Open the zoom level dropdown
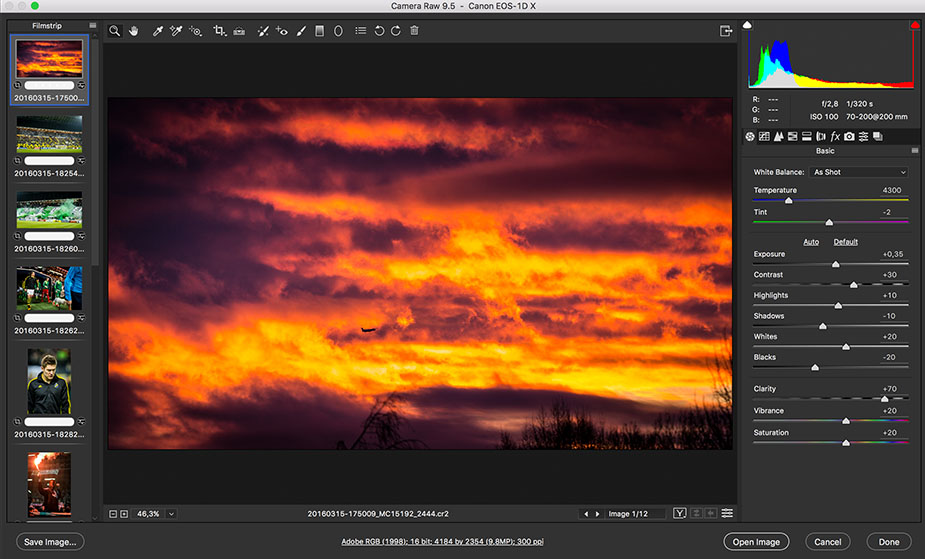The width and height of the screenshot is (925, 559). (172, 514)
